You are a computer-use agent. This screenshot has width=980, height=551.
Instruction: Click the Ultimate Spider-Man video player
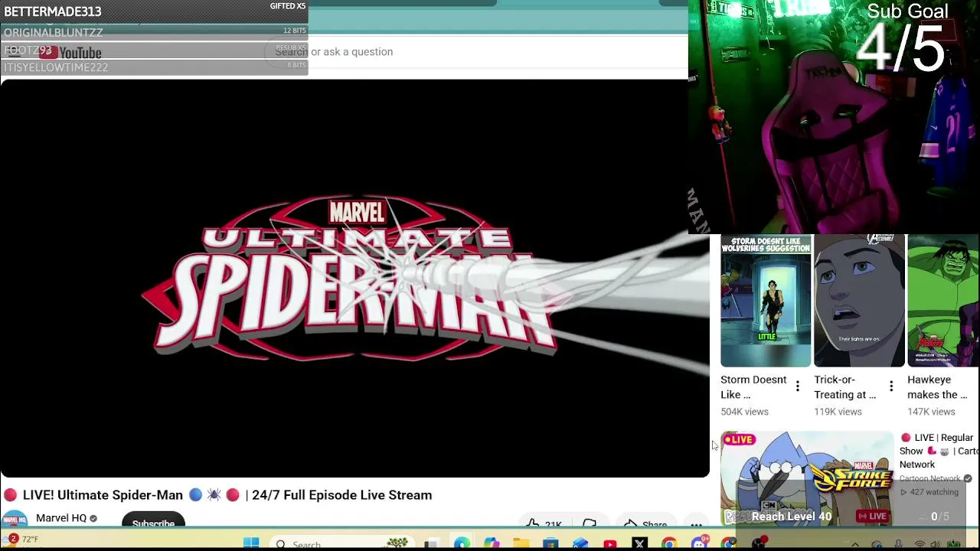(x=354, y=279)
